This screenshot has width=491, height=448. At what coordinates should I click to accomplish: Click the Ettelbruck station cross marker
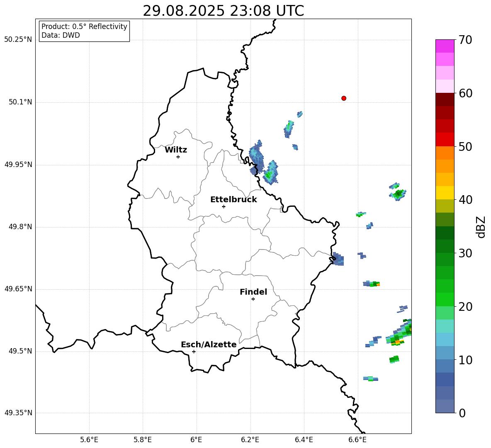tap(223, 206)
